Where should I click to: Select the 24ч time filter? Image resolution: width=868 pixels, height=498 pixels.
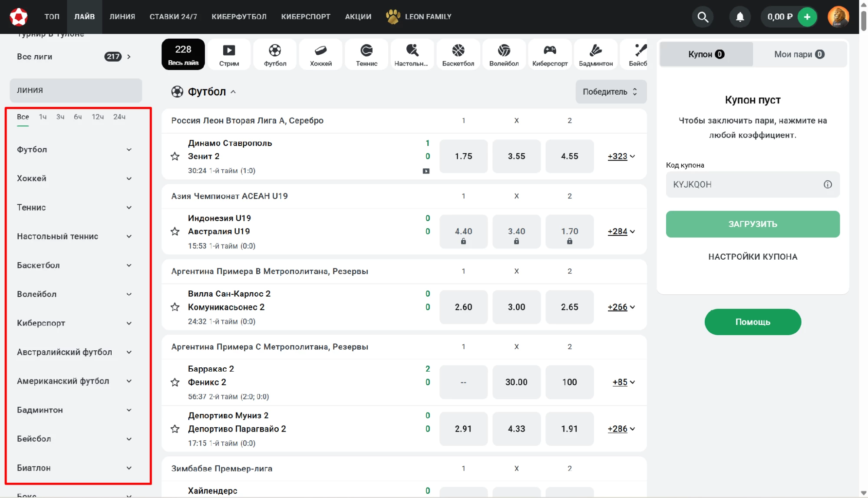[119, 117]
